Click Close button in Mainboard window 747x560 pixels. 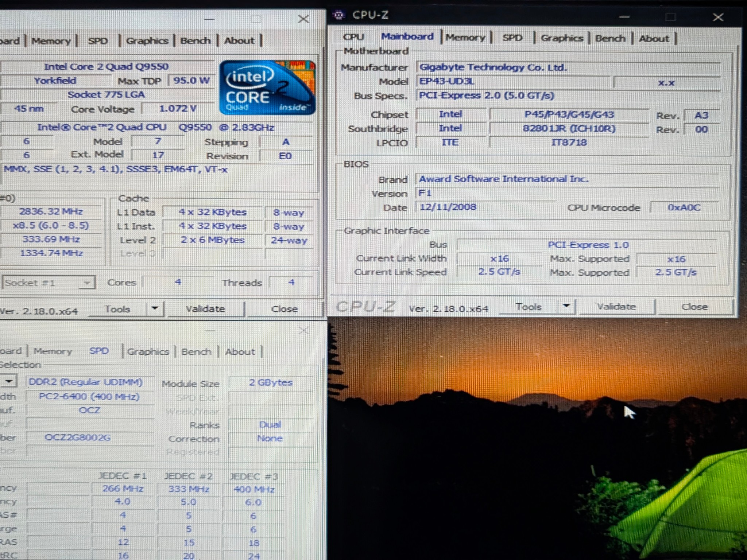pos(694,307)
